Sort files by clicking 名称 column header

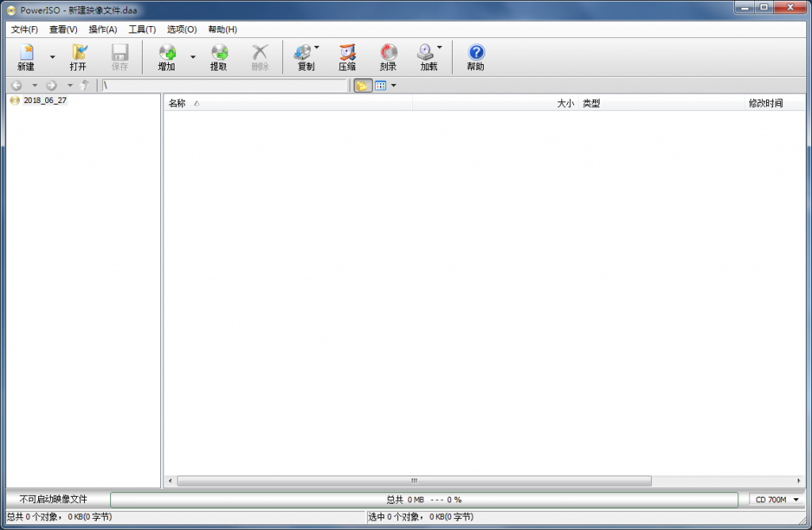point(175,102)
